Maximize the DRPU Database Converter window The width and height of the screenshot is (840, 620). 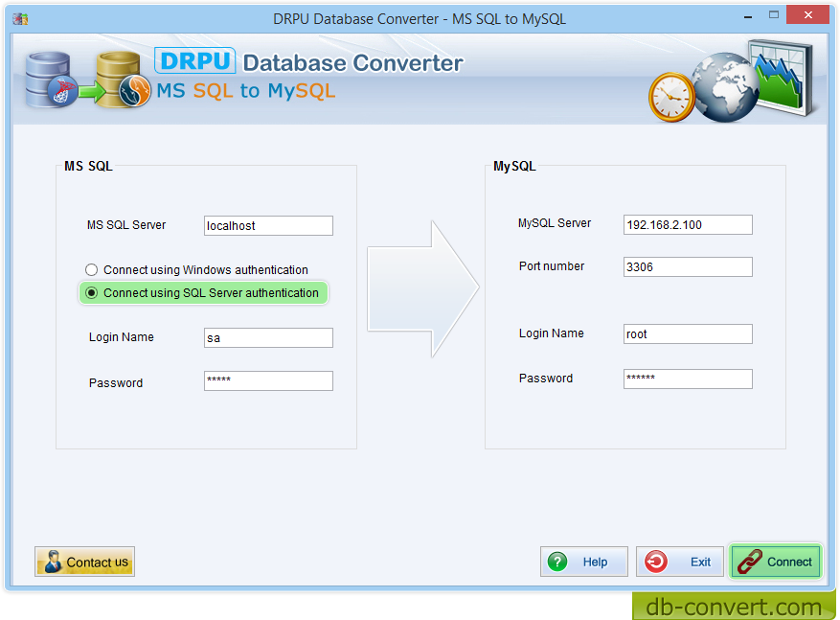(774, 15)
